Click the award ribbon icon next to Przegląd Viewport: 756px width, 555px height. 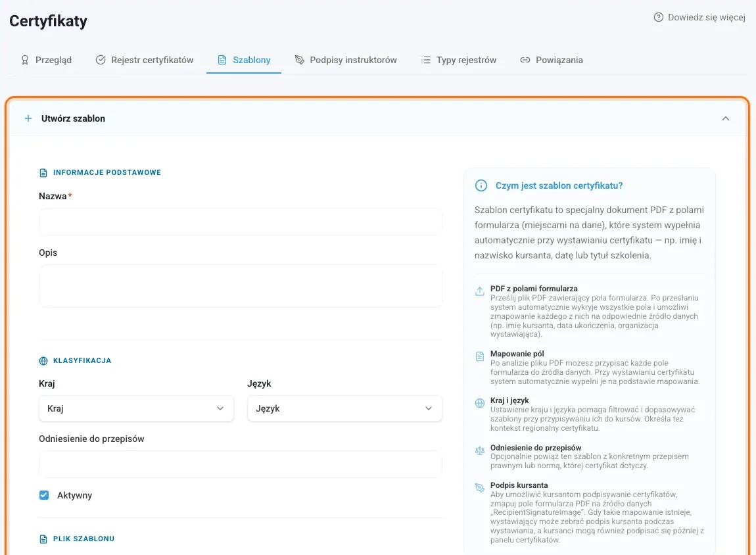(24, 60)
